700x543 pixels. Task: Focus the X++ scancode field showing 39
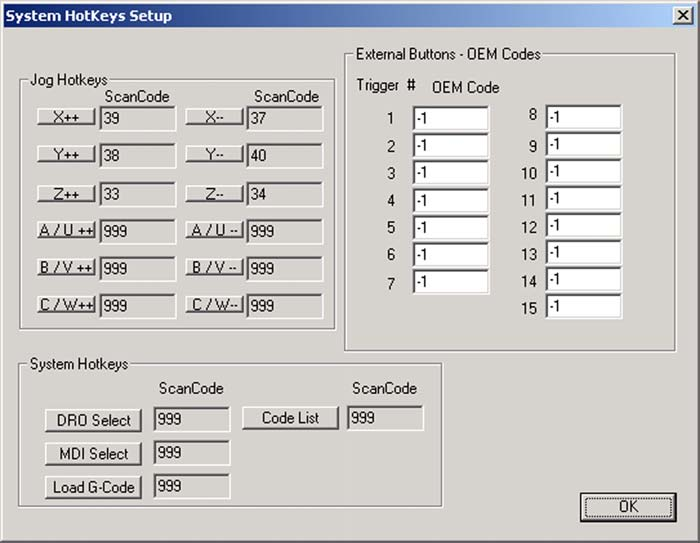138,118
